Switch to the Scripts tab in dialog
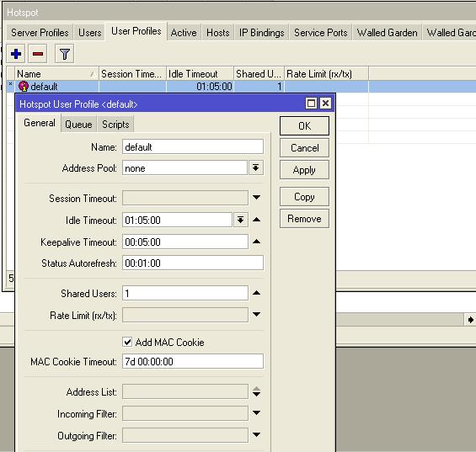476x452 pixels. pos(115,125)
